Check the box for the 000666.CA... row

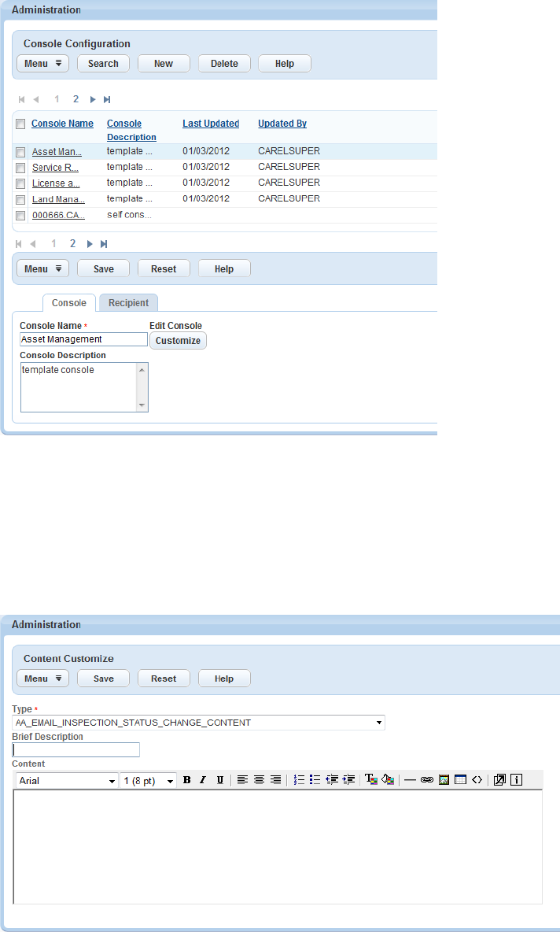20,216
